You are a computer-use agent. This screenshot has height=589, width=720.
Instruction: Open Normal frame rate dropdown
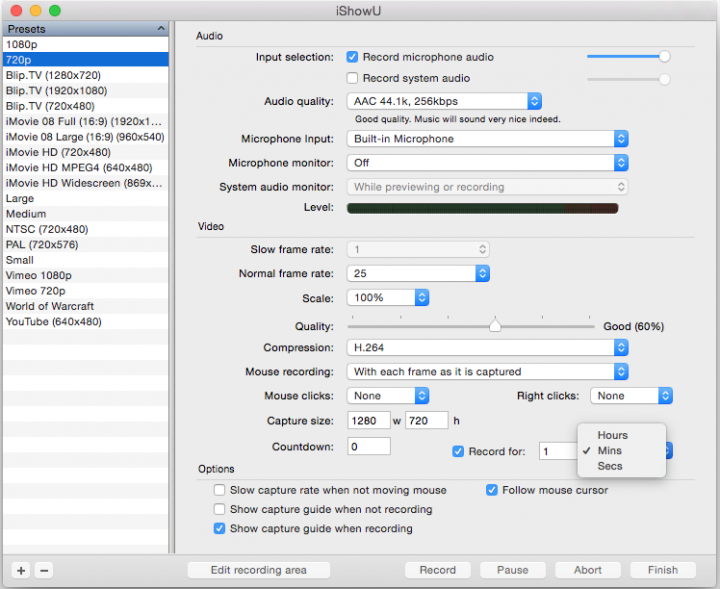418,273
